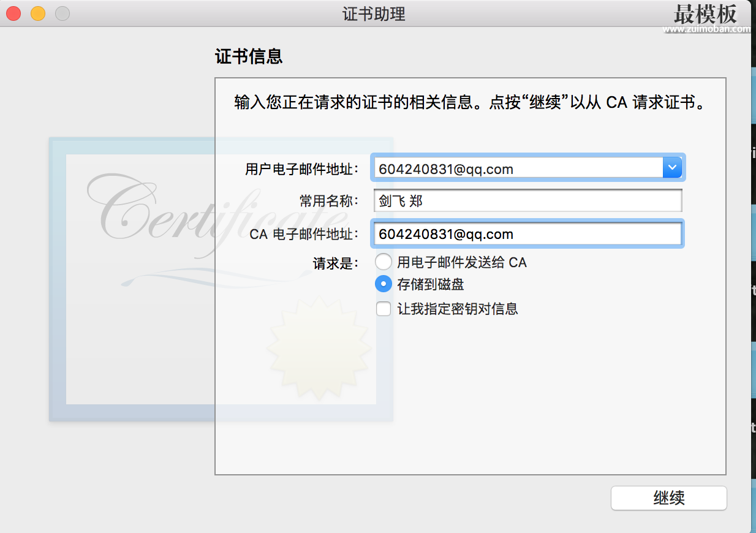Click the gold seal on the certificate
Screen dimensions: 756x533
(319, 347)
